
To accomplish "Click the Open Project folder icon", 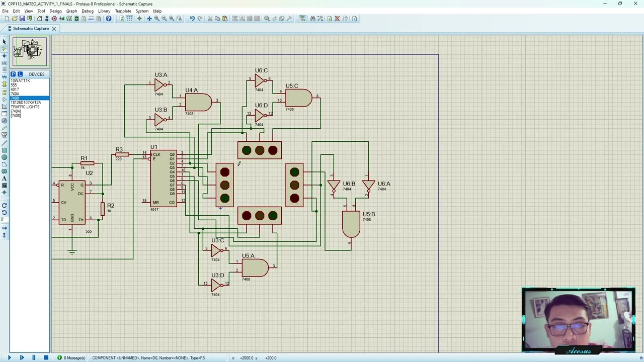I will 15,19.
